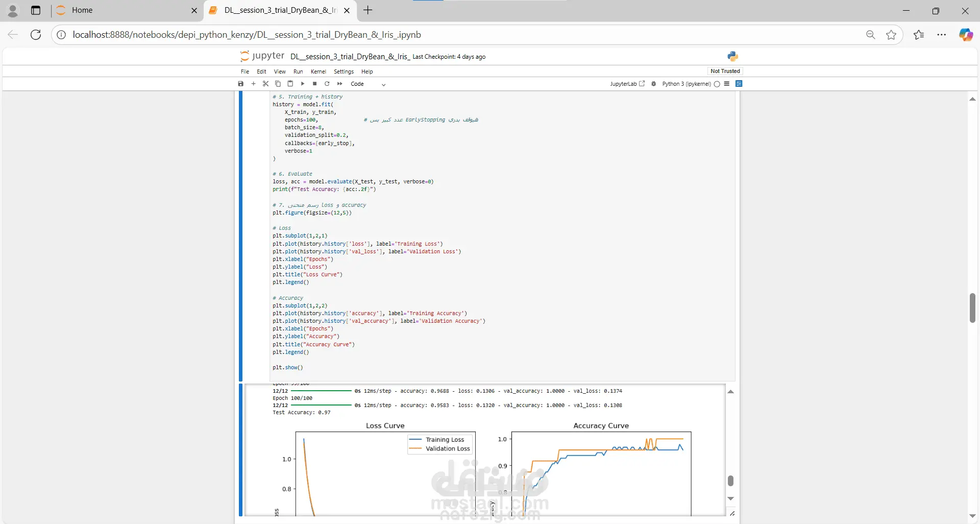Open notebook in JupyterLab

[x=627, y=84]
